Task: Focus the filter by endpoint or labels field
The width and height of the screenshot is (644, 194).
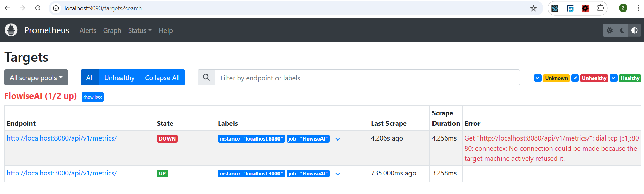Action: [x=367, y=78]
